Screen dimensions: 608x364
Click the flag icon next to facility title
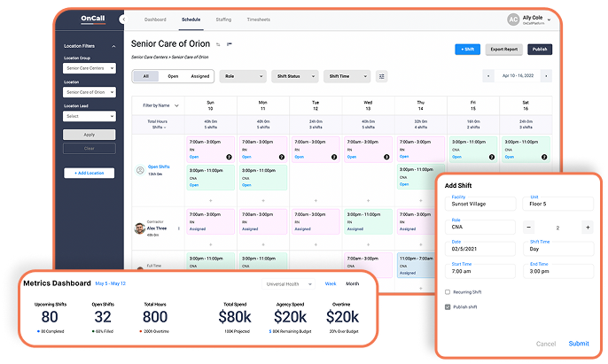coord(230,43)
